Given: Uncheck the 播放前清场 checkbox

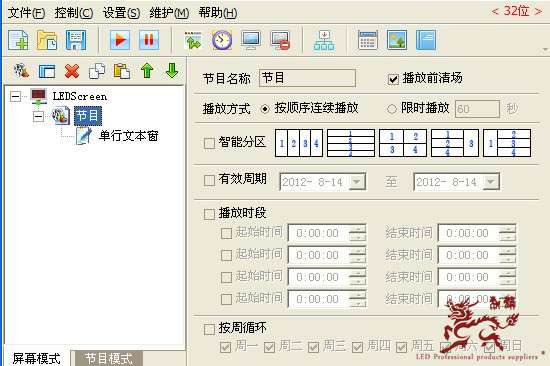Looking at the screenshot, I should coord(393,79).
